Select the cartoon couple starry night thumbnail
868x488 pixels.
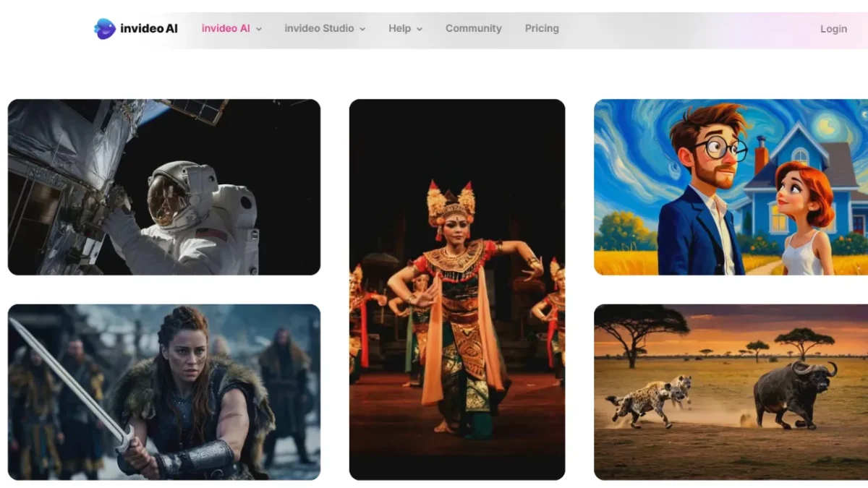click(x=731, y=187)
